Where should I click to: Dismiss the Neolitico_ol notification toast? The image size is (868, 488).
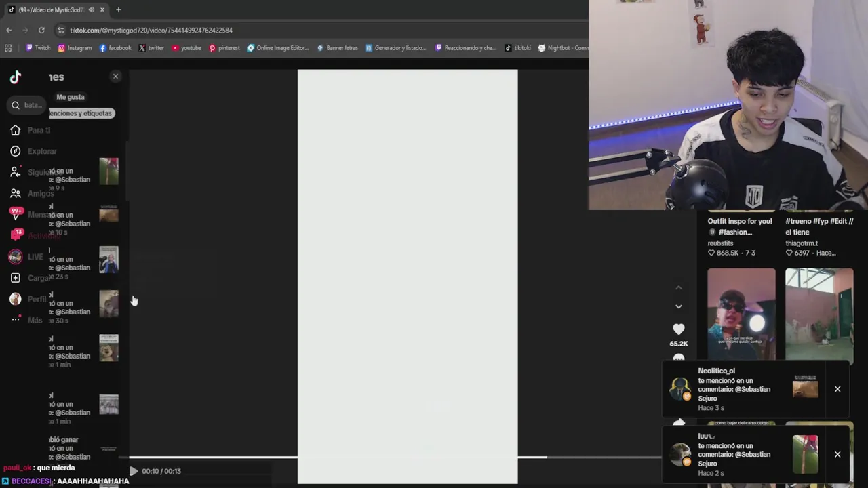[x=837, y=389]
